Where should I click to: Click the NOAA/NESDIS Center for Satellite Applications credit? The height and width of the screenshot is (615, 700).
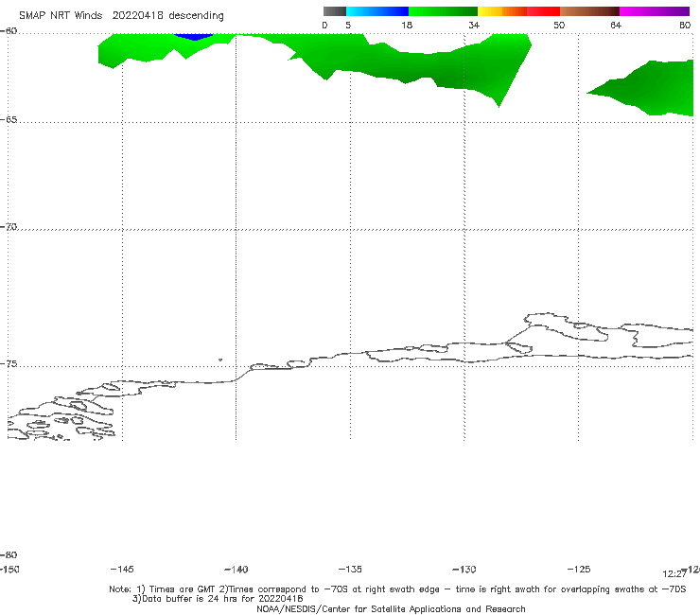click(x=391, y=608)
